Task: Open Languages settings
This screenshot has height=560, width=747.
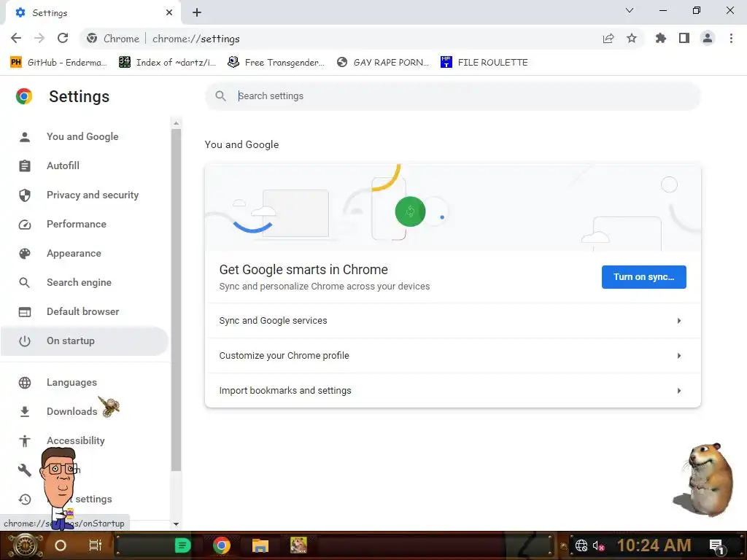Action: click(85, 382)
